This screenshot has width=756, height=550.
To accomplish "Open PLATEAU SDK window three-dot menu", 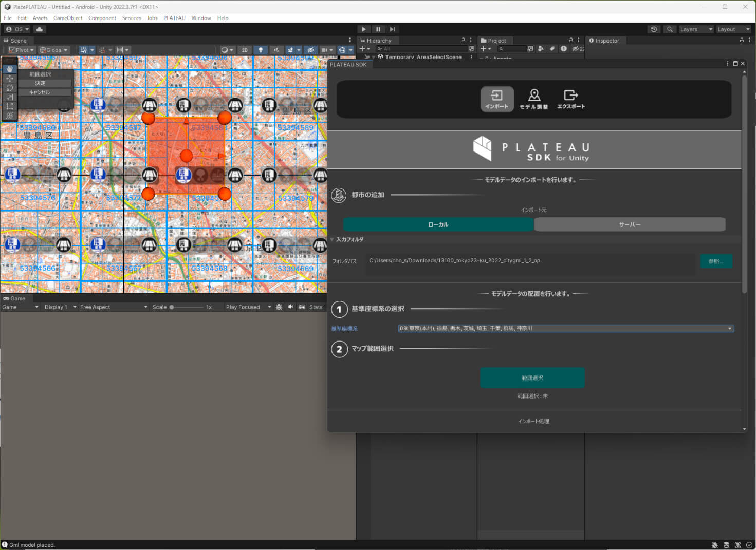I will coord(728,64).
